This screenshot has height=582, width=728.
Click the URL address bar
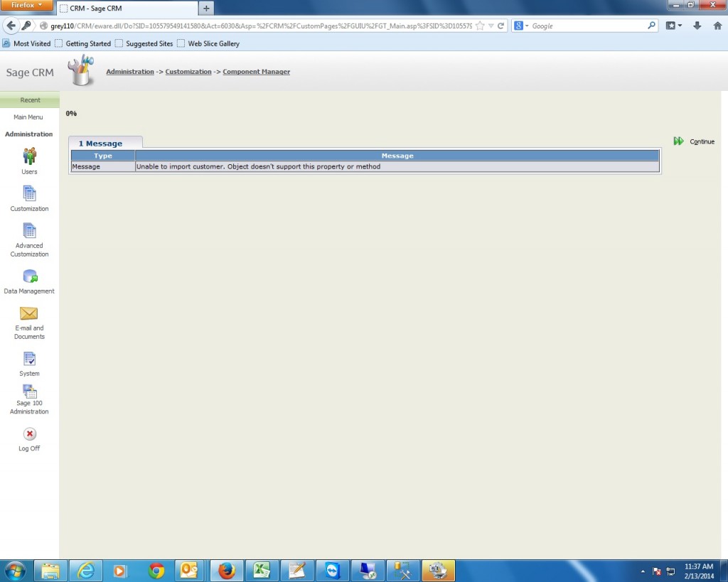(261, 26)
